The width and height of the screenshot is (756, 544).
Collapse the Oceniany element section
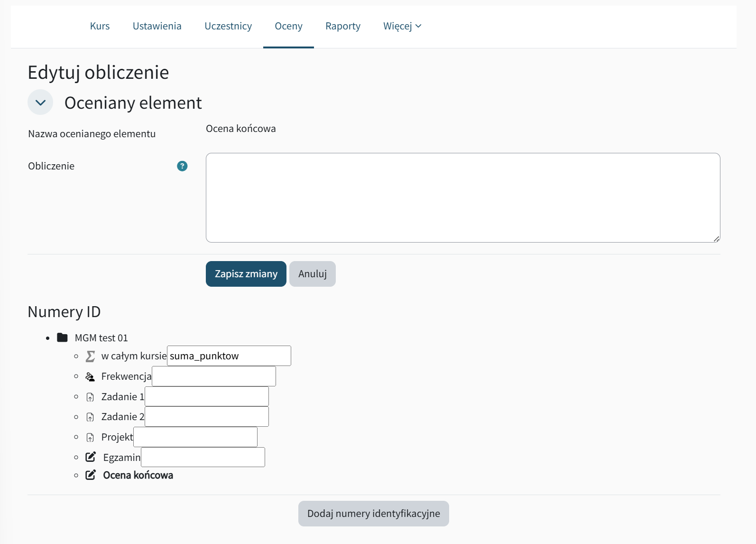click(x=40, y=103)
